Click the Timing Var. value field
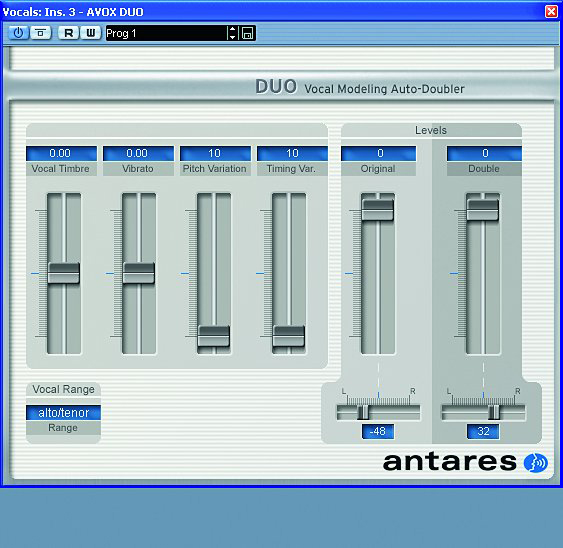This screenshot has height=548, width=563. pyautogui.click(x=292, y=153)
